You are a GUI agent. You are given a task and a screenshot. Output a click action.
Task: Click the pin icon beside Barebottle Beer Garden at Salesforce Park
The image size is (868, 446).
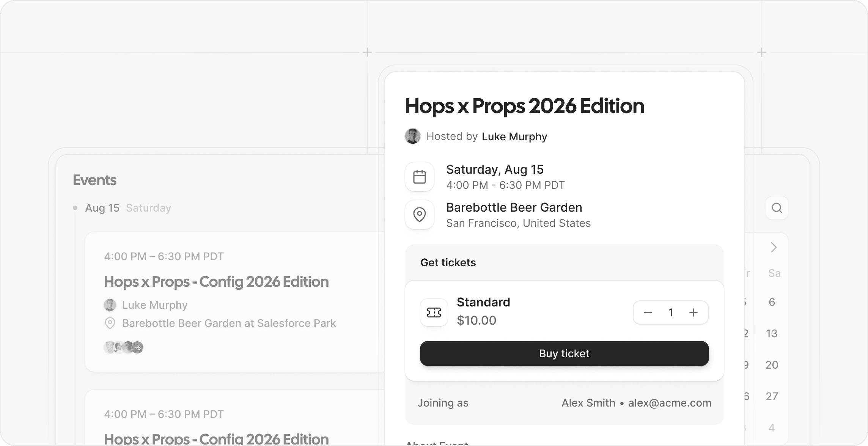point(110,323)
